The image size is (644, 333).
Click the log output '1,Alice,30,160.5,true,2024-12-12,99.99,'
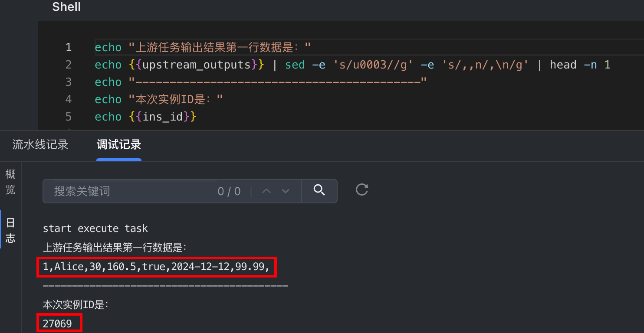pyautogui.click(x=156, y=267)
